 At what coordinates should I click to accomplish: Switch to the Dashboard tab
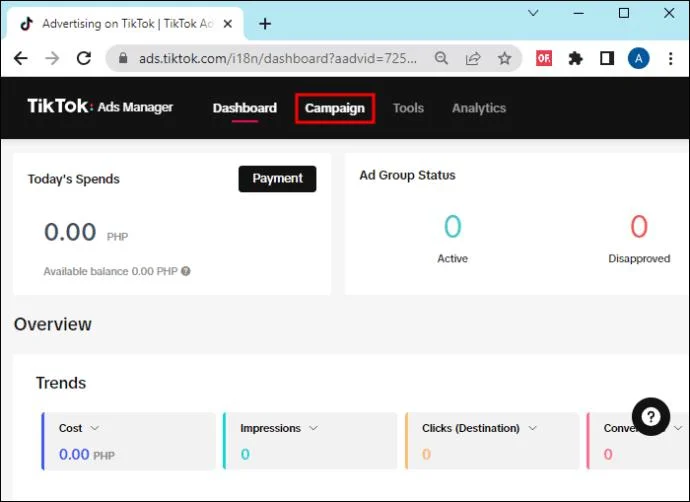(245, 108)
